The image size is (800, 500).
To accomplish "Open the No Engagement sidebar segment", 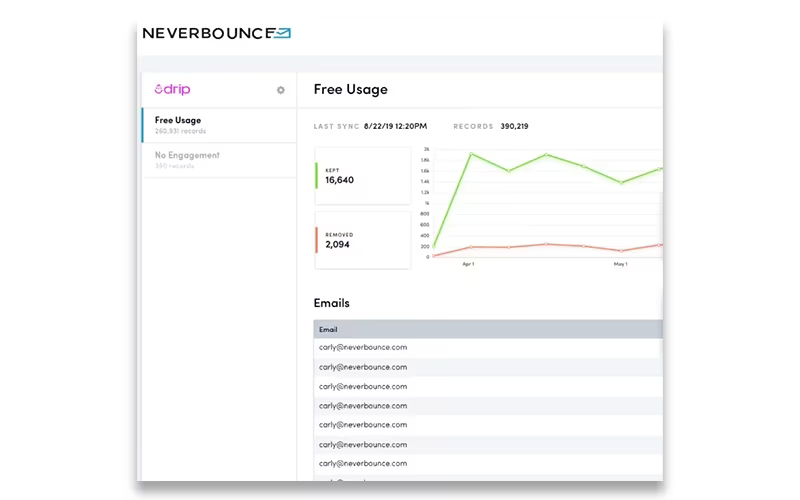I will coord(219,160).
